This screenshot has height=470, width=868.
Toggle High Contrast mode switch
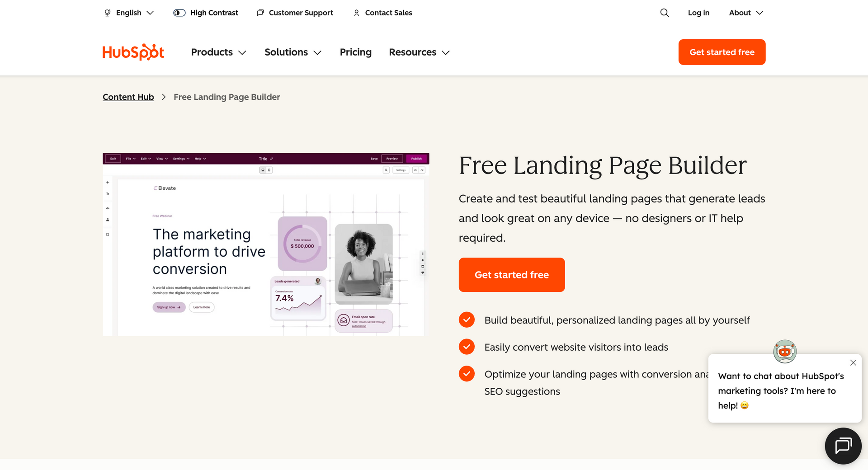point(179,13)
